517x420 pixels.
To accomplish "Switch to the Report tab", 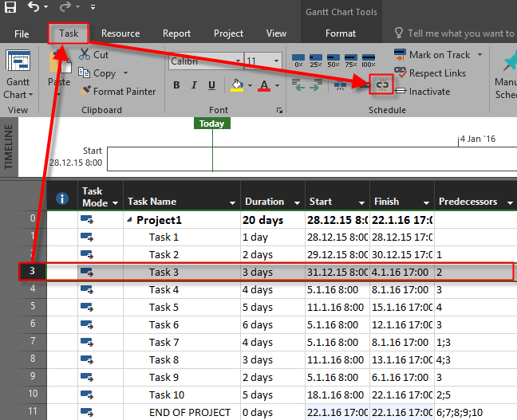I will tap(176, 33).
